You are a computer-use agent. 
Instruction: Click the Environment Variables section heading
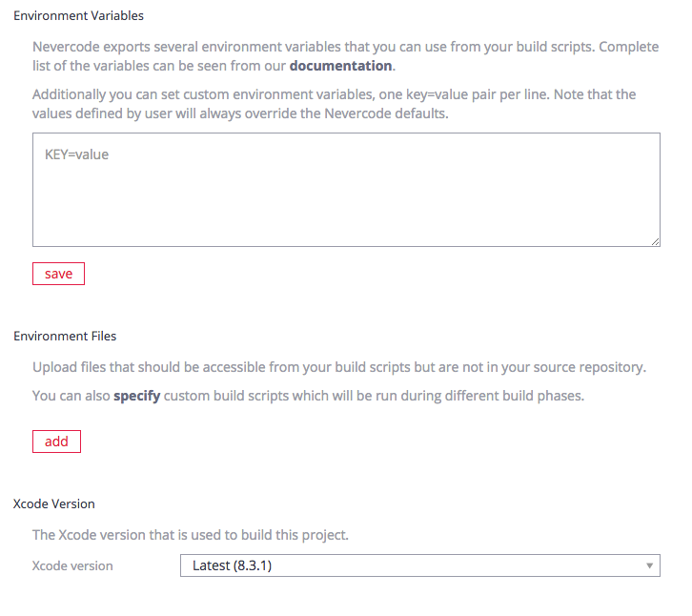click(x=78, y=16)
